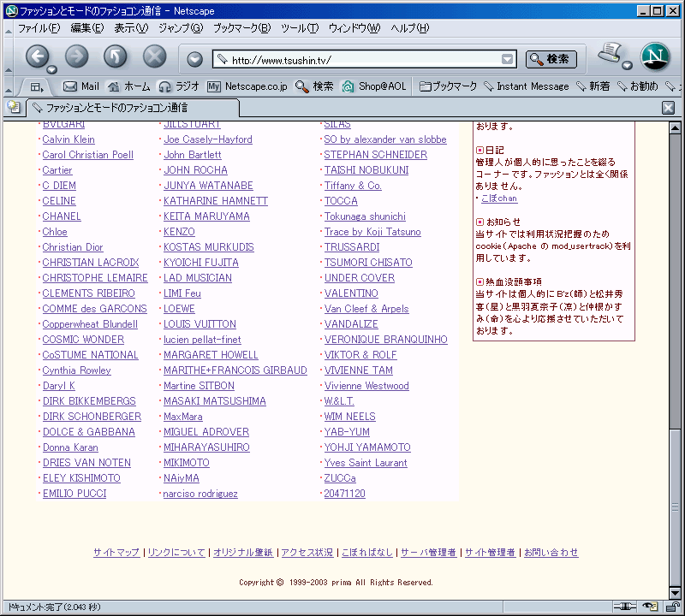The height and width of the screenshot is (616, 685).
Task: Click the round dropdown left of URL bar
Action: pyautogui.click(x=194, y=59)
